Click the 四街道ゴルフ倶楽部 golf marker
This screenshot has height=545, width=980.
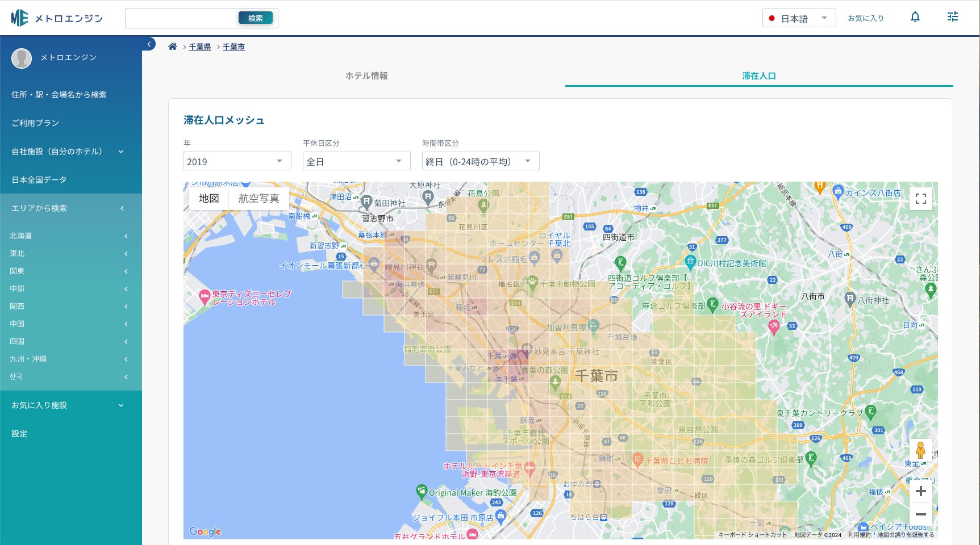pos(620,263)
